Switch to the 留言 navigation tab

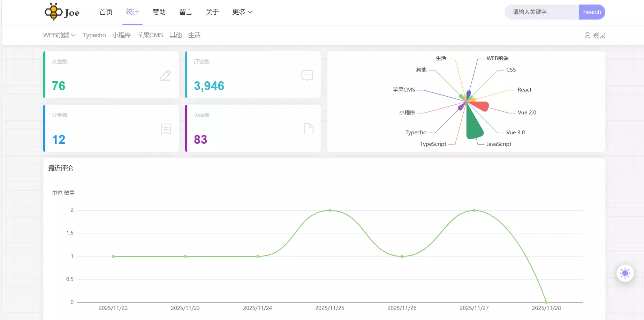(x=185, y=12)
